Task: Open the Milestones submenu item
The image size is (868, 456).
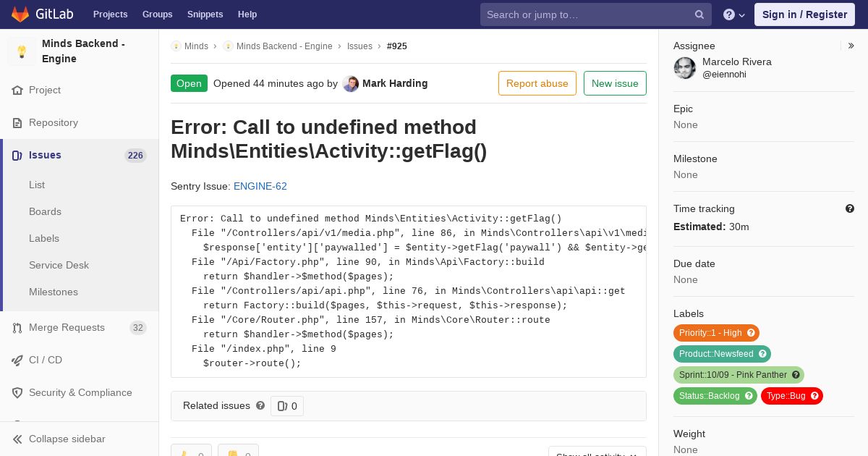Action: (54, 292)
